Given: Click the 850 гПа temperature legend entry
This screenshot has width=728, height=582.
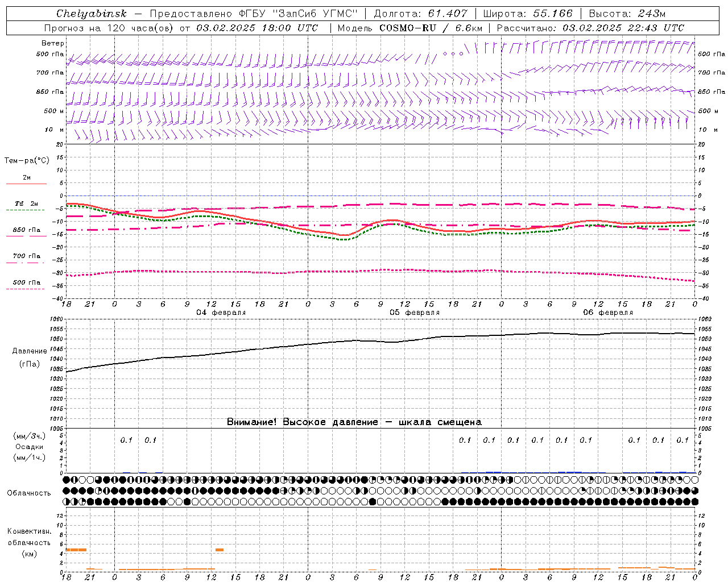Looking at the screenshot, I should pos(27,230).
